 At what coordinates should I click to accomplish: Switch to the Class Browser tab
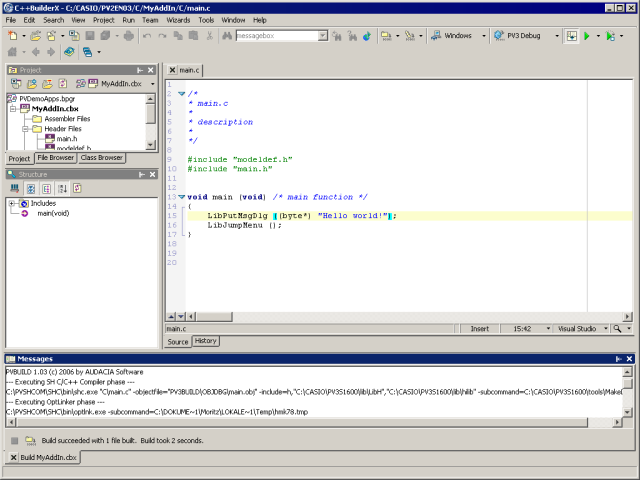point(101,158)
